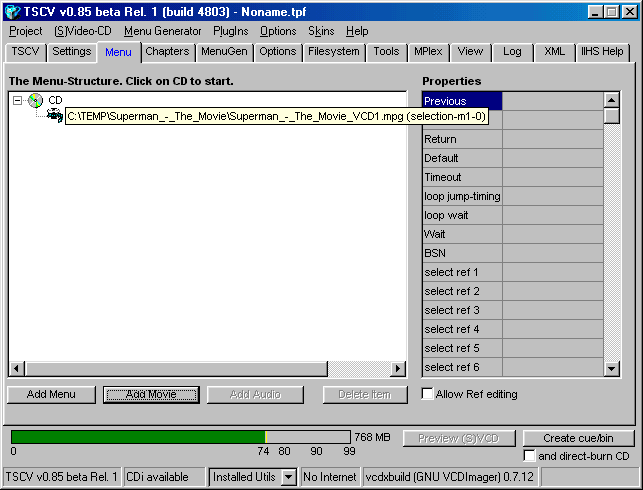This screenshot has height=490, width=643.
Task: Open the Filesystem tab
Action: point(333,52)
